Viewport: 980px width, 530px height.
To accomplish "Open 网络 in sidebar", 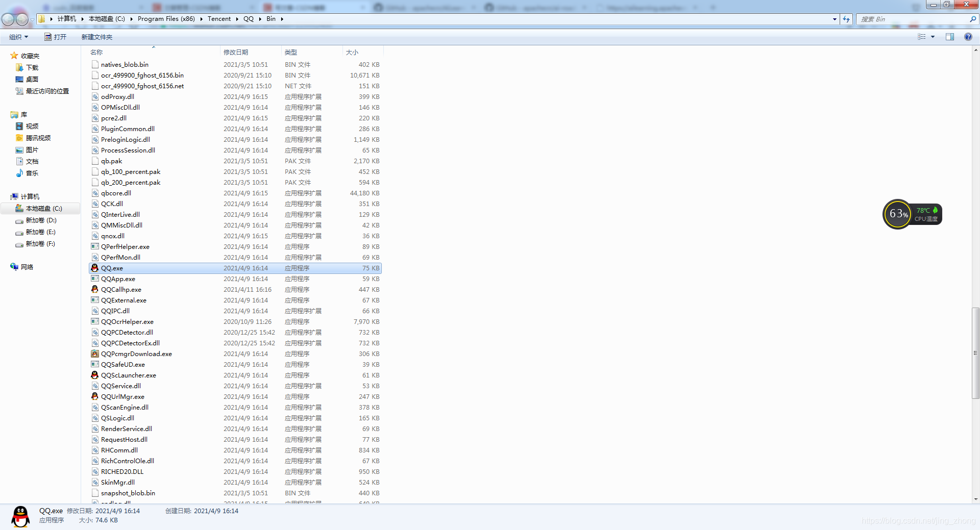I will [27, 267].
